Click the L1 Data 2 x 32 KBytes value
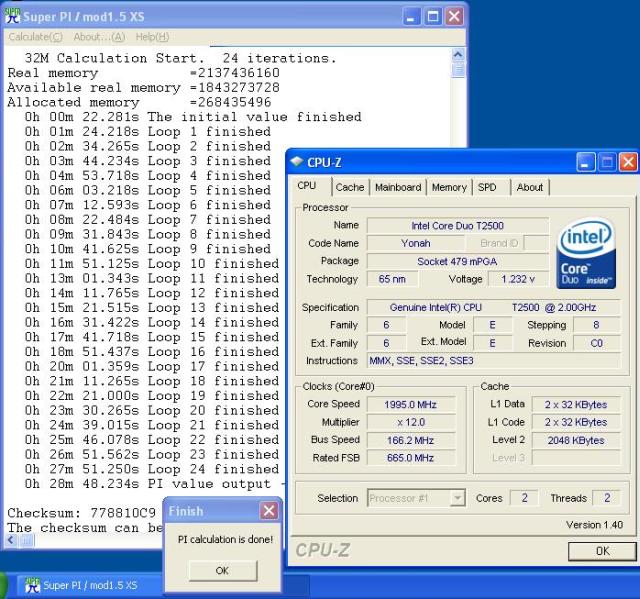The height and width of the screenshot is (599, 640). tap(576, 404)
